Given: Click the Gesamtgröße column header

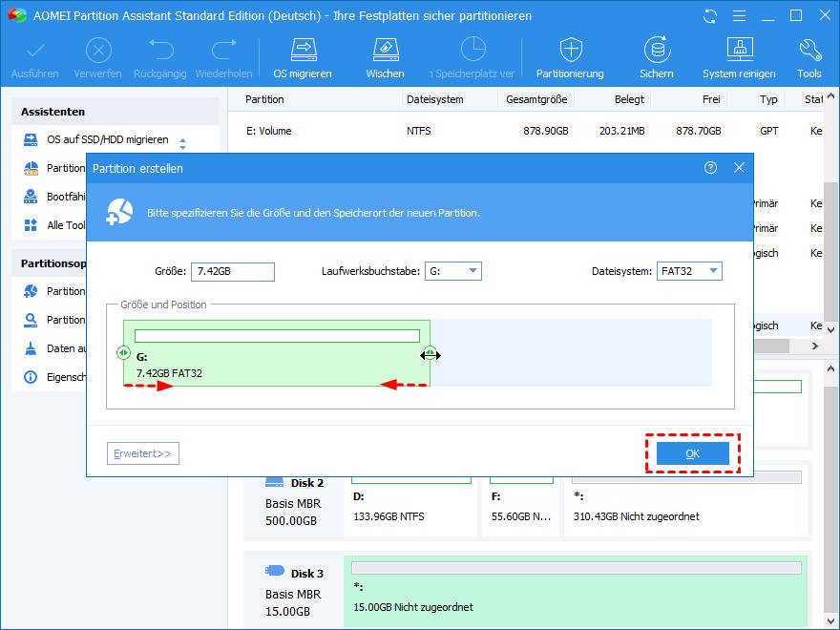Looking at the screenshot, I should coord(536,99).
